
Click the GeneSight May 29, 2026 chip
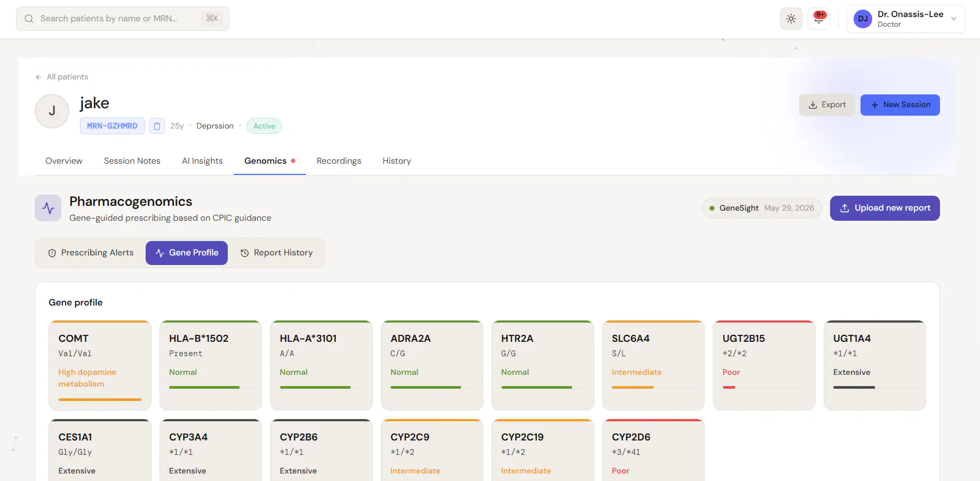click(762, 208)
